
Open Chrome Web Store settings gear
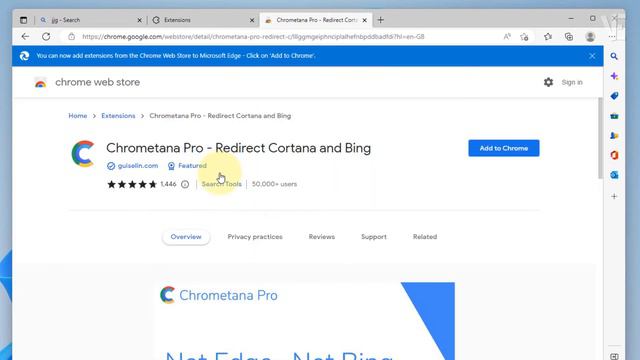tap(549, 82)
